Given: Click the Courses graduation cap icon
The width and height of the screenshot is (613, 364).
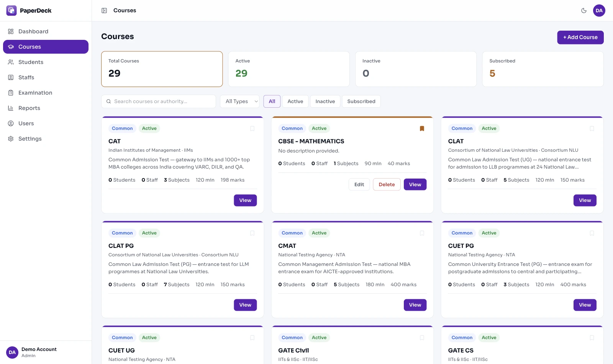Looking at the screenshot, I should pyautogui.click(x=11, y=47).
